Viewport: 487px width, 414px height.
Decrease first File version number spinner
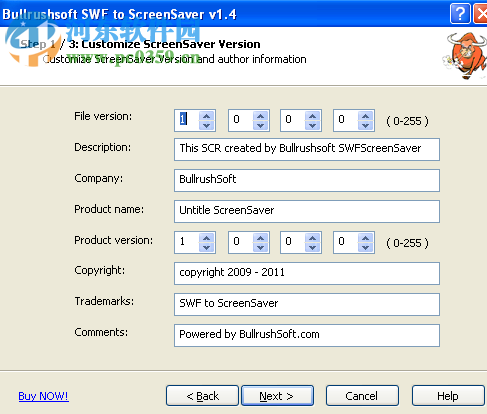[207, 125]
